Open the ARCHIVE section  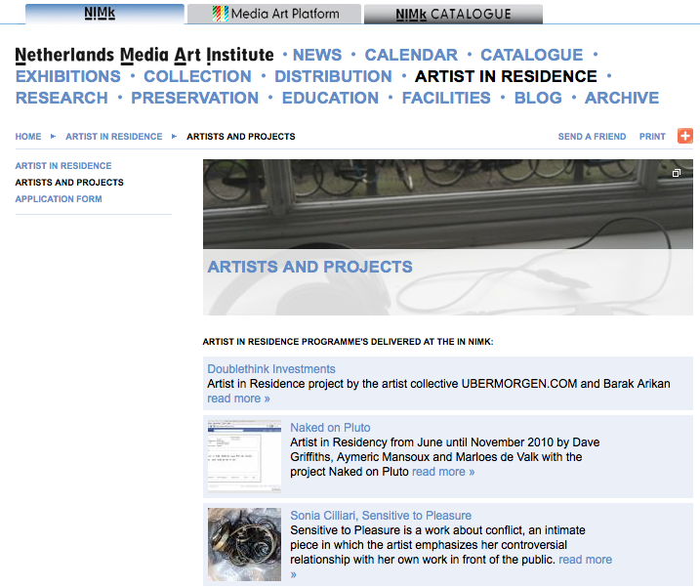(622, 98)
